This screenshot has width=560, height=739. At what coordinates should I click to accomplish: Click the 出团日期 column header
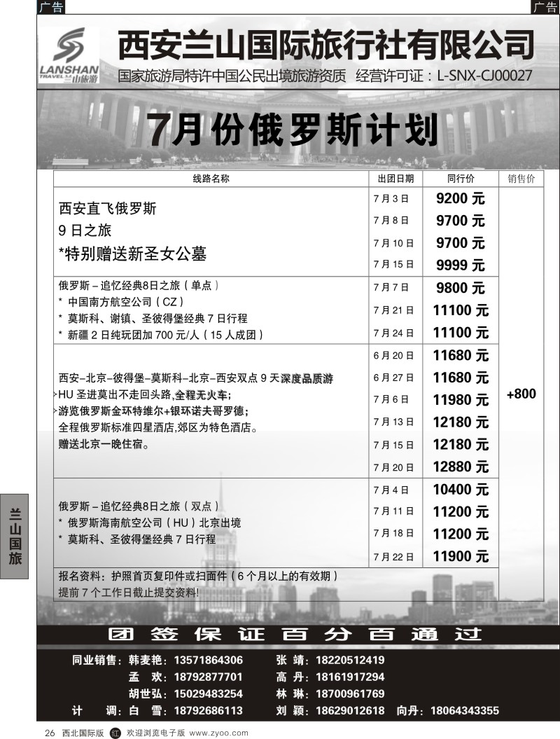pos(395,179)
